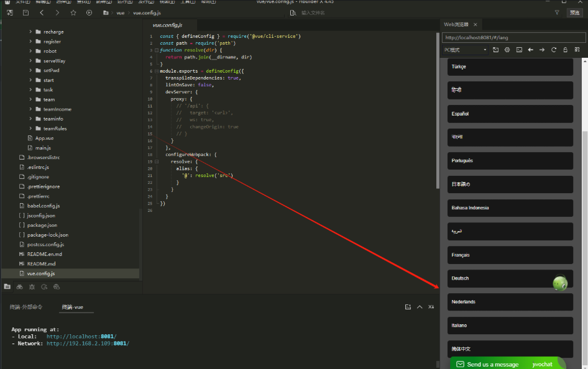Screen dimensions: 588x369
Task: Collapse the terminal panel with the up chevron
Action: click(x=420, y=307)
